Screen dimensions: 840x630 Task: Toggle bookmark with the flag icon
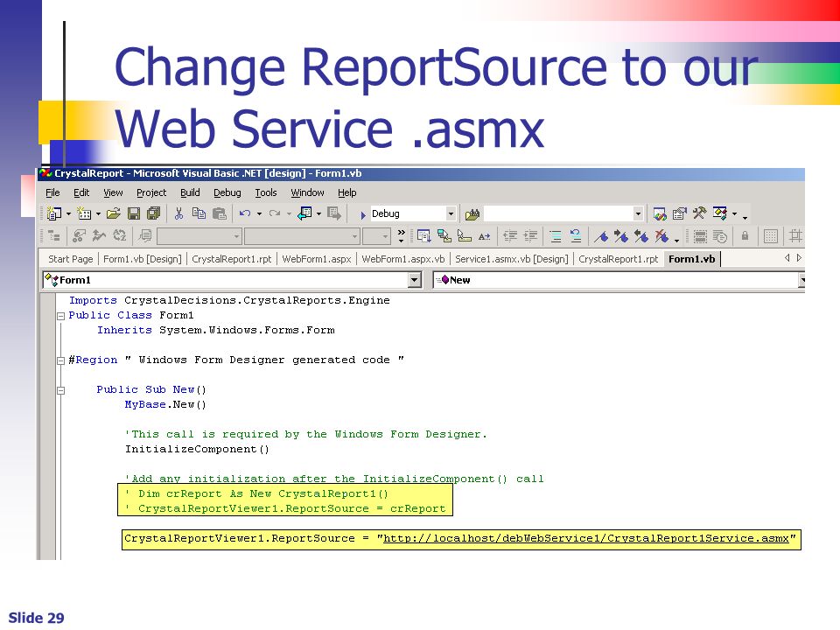pyautogui.click(x=601, y=235)
